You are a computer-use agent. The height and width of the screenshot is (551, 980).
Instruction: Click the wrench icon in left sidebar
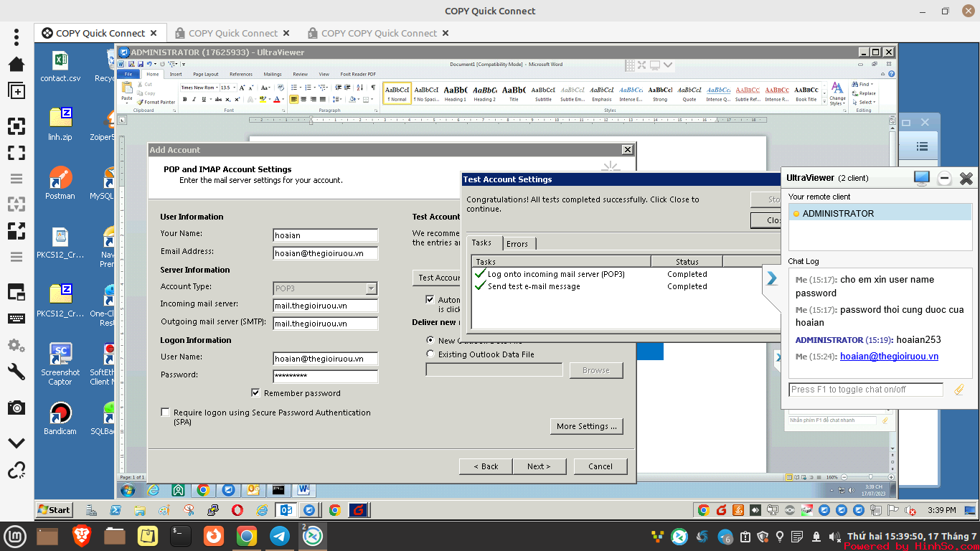click(16, 372)
